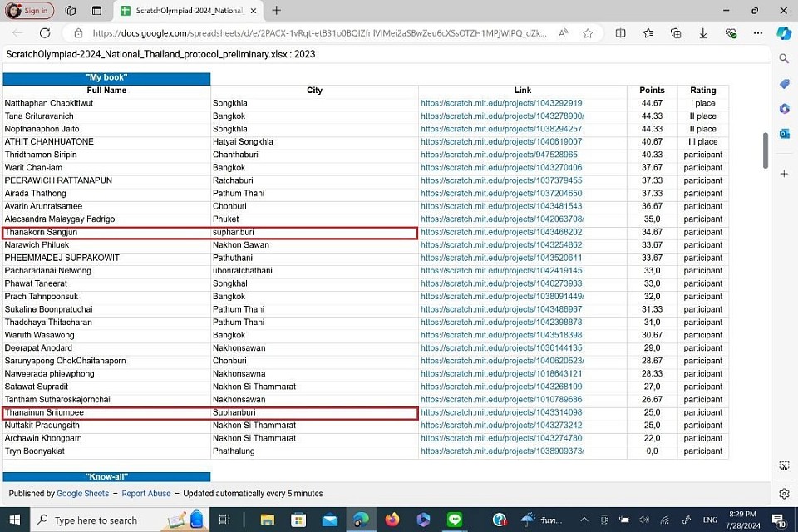Open Edge Settings and more menu
Image resolution: width=798 pixels, height=532 pixels.
757,33
